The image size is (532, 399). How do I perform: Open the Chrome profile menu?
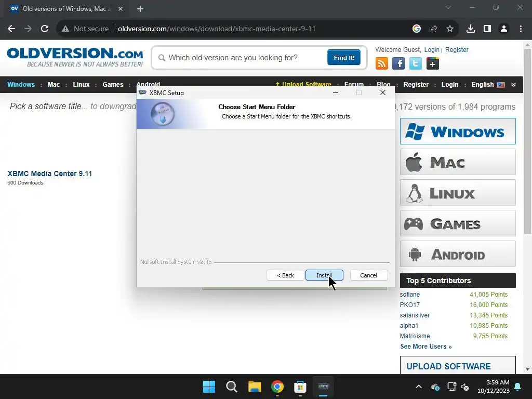click(504, 29)
